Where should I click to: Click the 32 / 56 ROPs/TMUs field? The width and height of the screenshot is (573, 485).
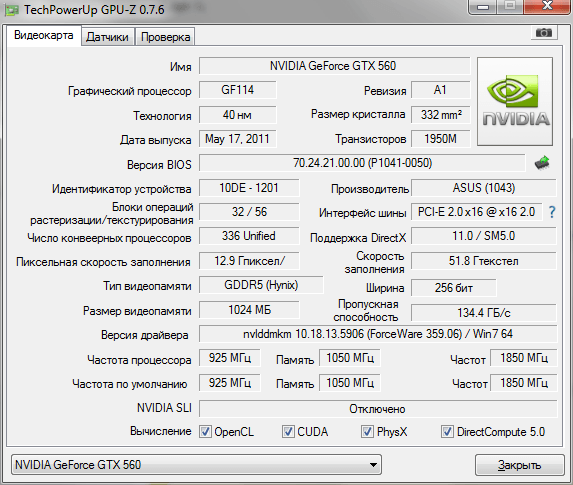[249, 212]
